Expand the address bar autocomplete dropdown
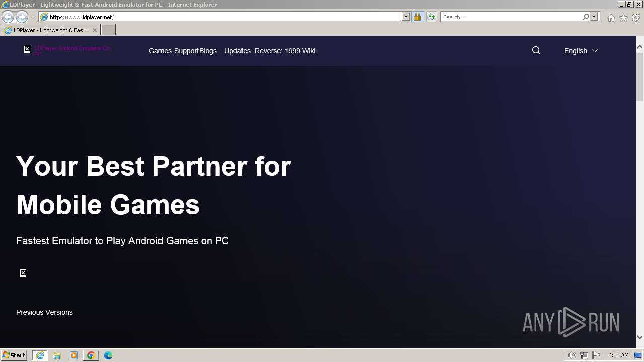The height and width of the screenshot is (362, 644). point(406,17)
